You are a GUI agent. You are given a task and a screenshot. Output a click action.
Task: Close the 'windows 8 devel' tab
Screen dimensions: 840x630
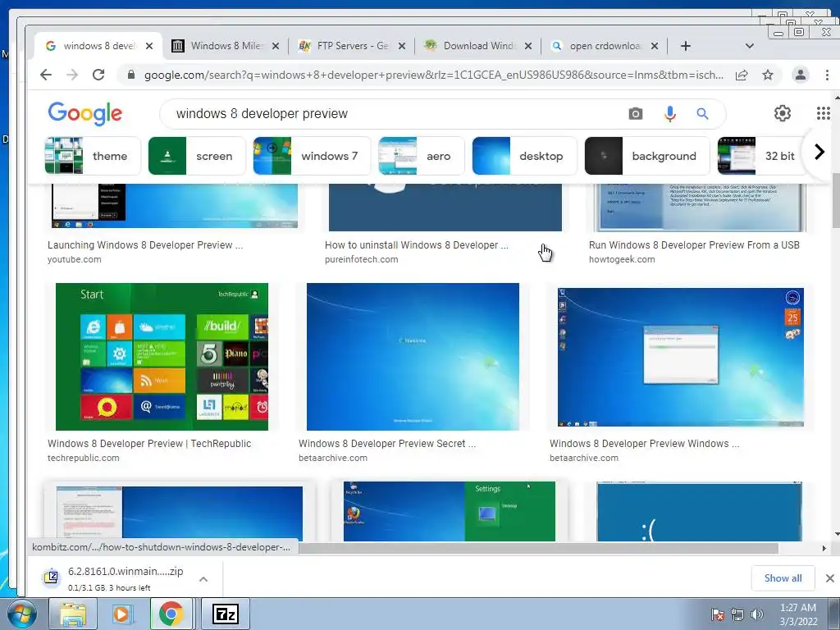point(149,46)
